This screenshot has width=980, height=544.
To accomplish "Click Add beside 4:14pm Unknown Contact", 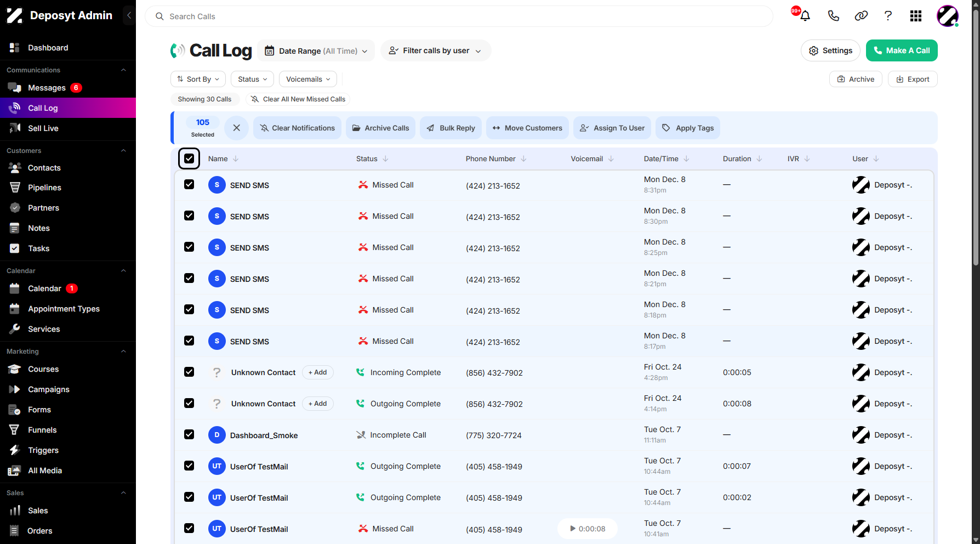I will coord(317,404).
